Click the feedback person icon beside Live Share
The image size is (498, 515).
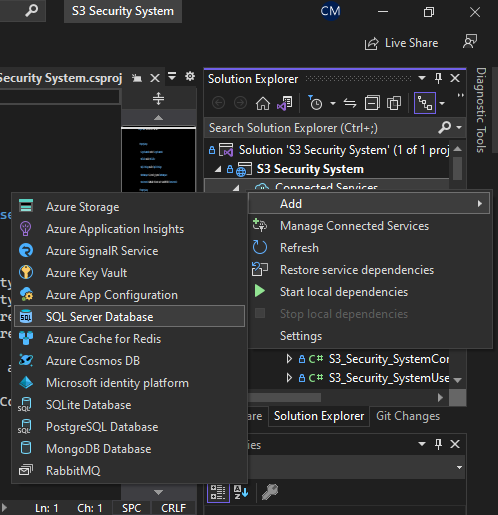coord(470,42)
